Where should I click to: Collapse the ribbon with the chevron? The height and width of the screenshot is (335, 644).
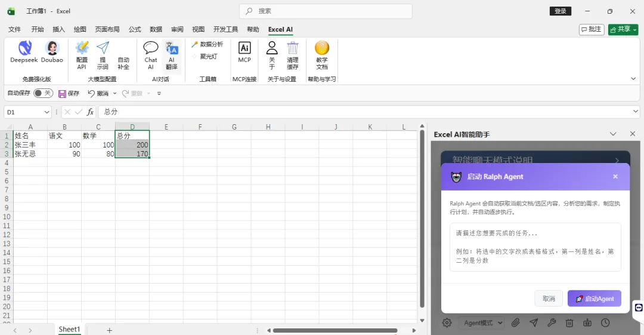(x=633, y=79)
